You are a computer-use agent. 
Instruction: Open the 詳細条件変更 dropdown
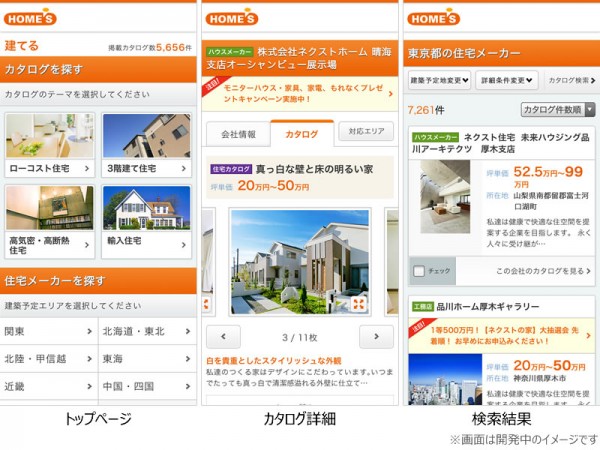(507, 80)
